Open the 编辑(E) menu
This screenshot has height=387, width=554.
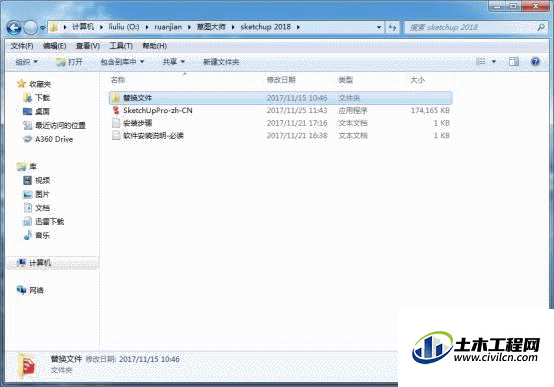click(54, 46)
